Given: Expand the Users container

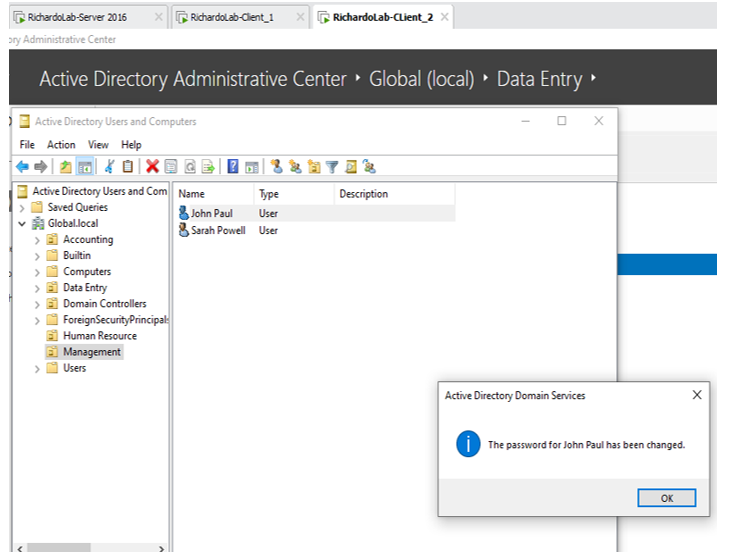Looking at the screenshot, I should (x=37, y=369).
